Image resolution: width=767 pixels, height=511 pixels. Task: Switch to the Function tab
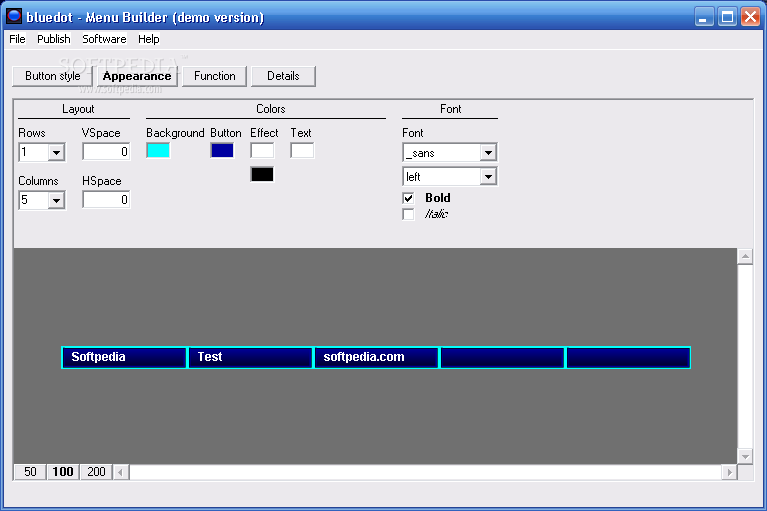tap(214, 76)
